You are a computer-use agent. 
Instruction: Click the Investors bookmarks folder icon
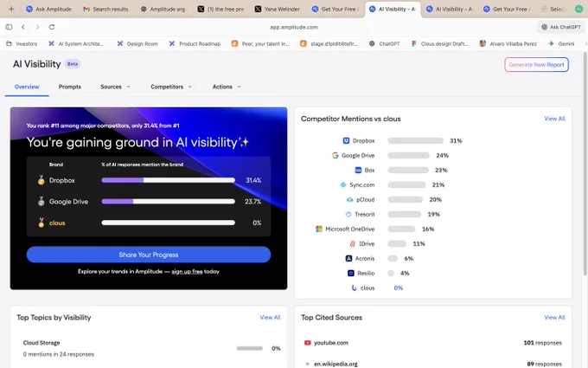[9, 43]
